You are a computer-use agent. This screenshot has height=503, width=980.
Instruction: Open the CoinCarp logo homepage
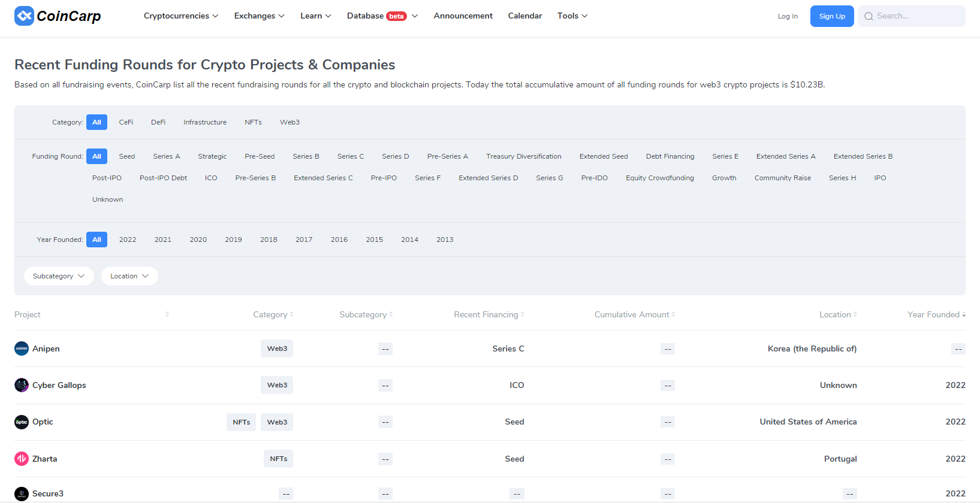pos(58,16)
